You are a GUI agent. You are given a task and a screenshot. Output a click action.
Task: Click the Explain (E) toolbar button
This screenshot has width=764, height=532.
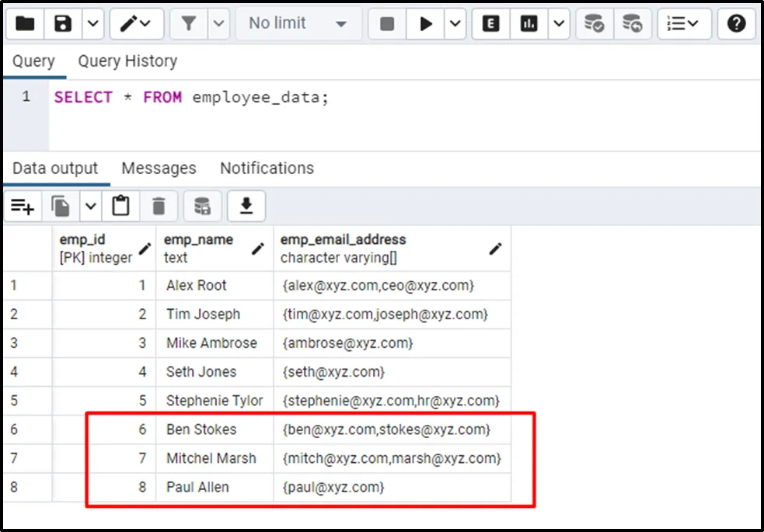pos(490,24)
